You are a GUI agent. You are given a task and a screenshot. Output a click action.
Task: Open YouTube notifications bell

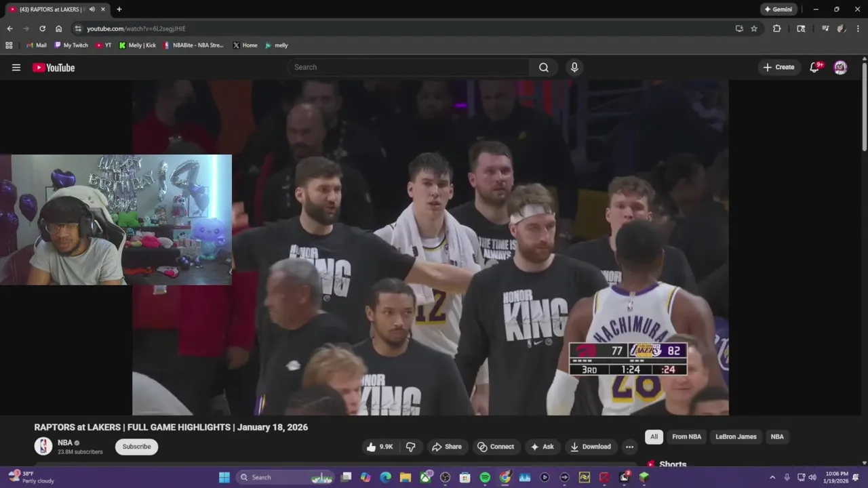tap(815, 67)
